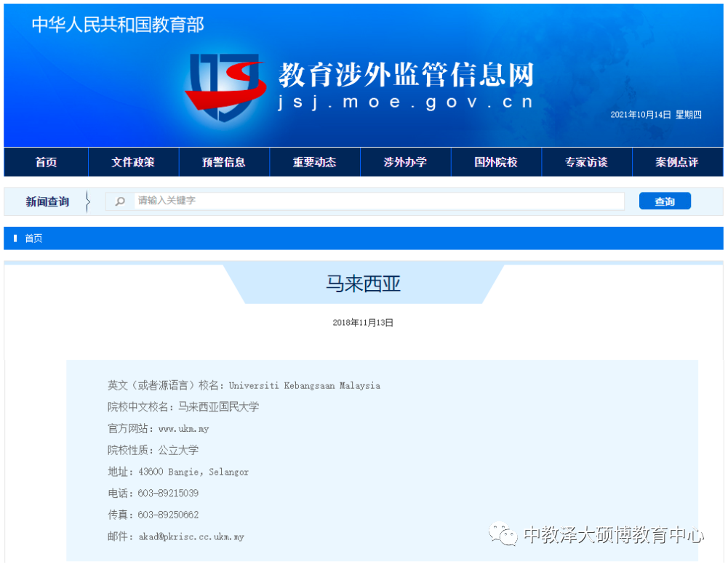Click the 查询 search button
This screenshot has width=728, height=567.
[x=664, y=201]
